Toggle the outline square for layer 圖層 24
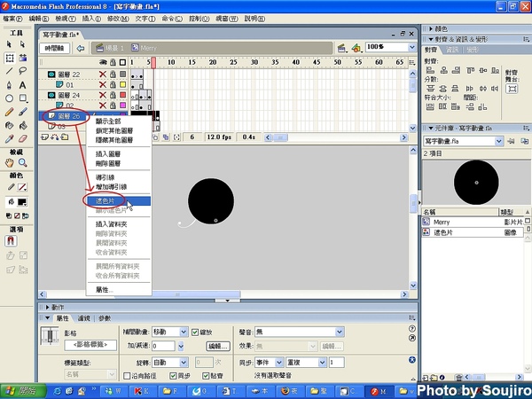The width and height of the screenshot is (532, 399). click(123, 95)
